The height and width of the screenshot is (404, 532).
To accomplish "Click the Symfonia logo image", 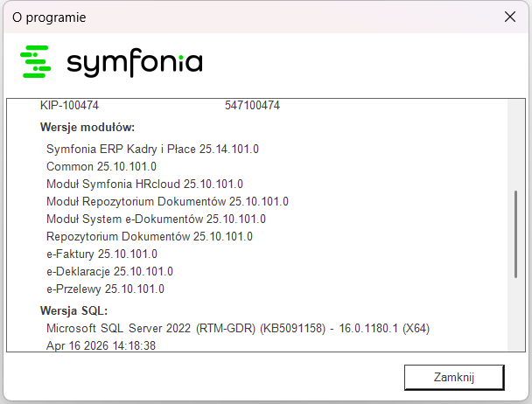I will coord(111,62).
